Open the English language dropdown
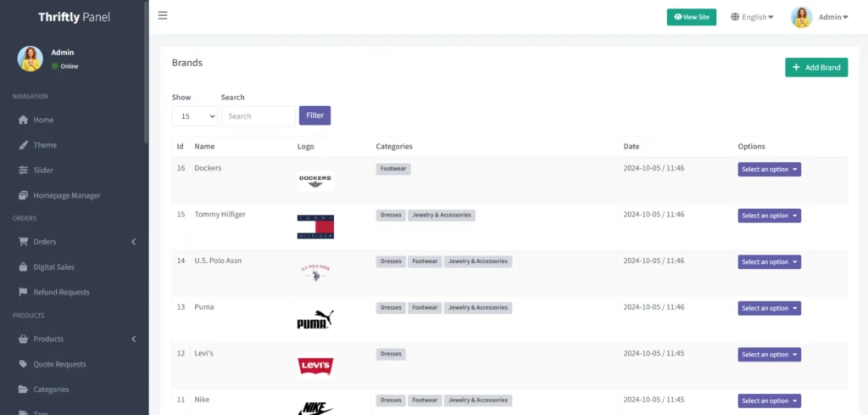 pyautogui.click(x=752, y=17)
